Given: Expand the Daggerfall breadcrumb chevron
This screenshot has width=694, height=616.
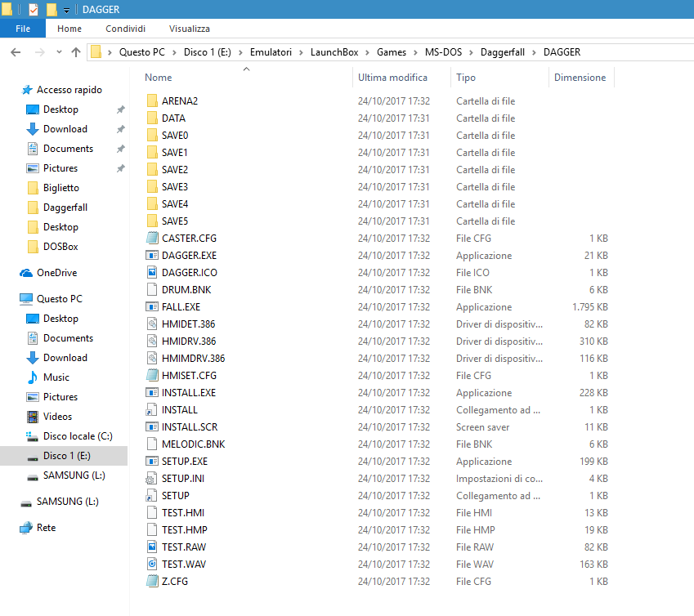Looking at the screenshot, I should coord(534,52).
